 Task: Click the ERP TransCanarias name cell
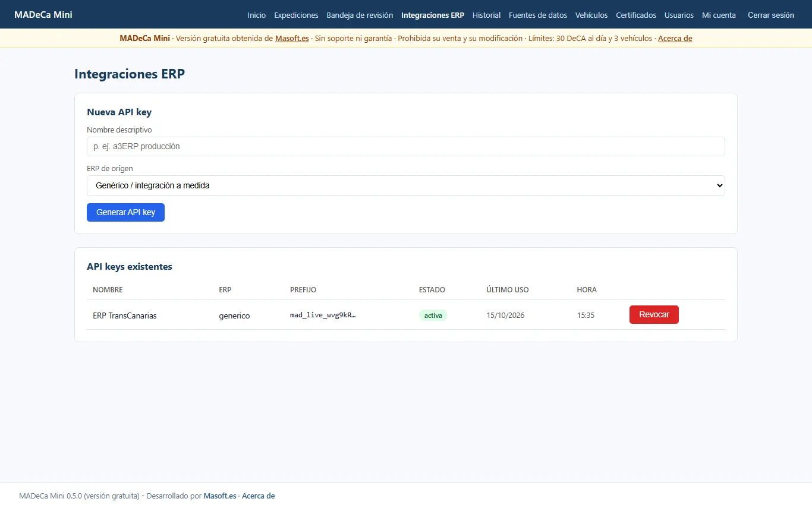coord(125,316)
